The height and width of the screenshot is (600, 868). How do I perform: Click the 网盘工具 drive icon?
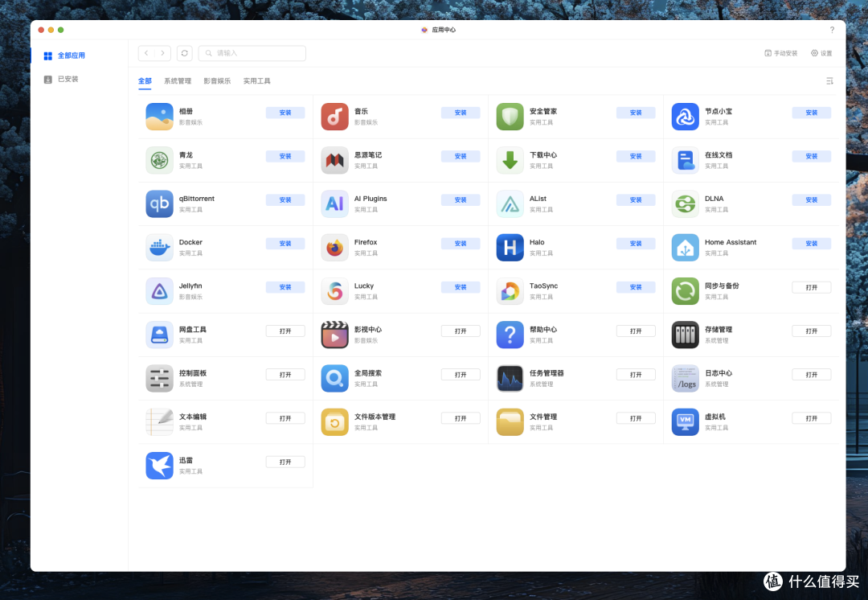click(x=159, y=335)
